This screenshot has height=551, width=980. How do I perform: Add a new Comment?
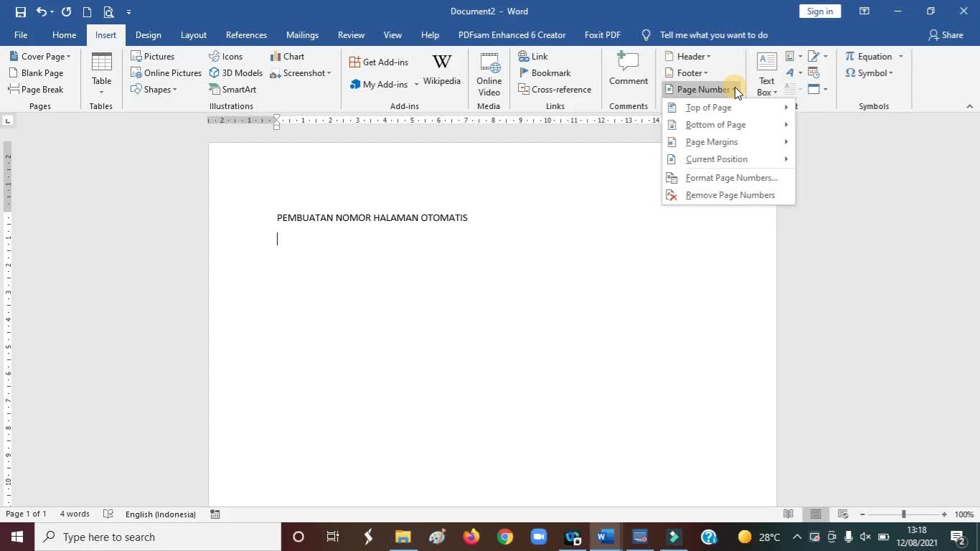pyautogui.click(x=628, y=69)
